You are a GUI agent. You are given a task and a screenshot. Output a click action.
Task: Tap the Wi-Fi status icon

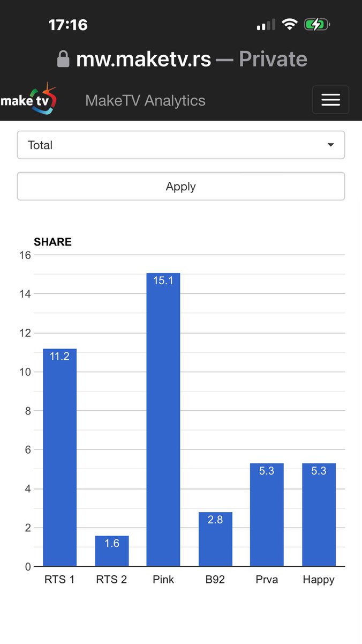pyautogui.click(x=290, y=25)
